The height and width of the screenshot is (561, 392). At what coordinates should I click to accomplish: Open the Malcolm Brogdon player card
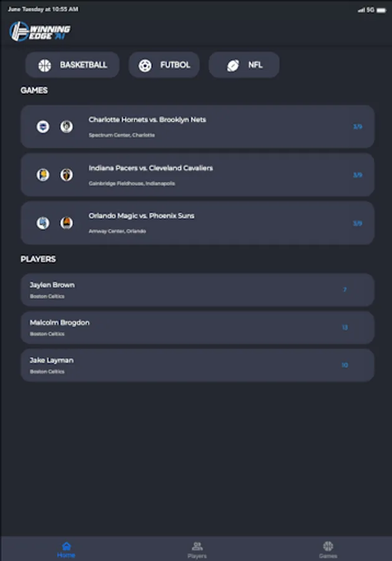point(197,327)
